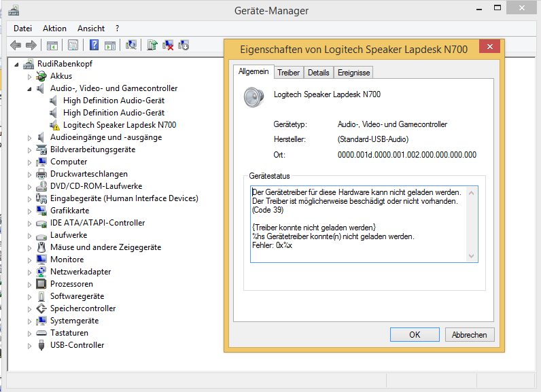Maximize the Geräte-Manager window
The height and width of the screenshot is (392, 541).
point(498,8)
